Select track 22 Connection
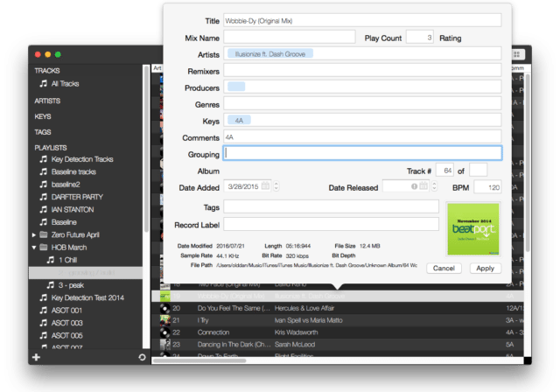This screenshot has width=560, height=392. (338, 332)
